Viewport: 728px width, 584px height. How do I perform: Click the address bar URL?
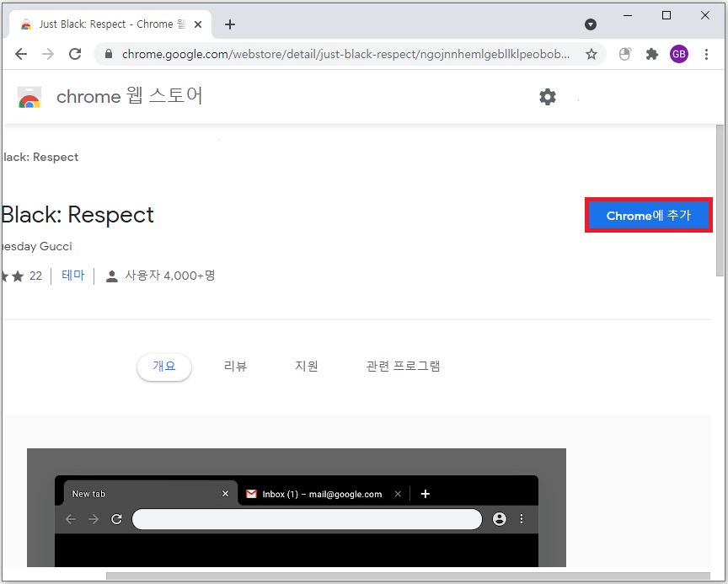[x=345, y=54]
